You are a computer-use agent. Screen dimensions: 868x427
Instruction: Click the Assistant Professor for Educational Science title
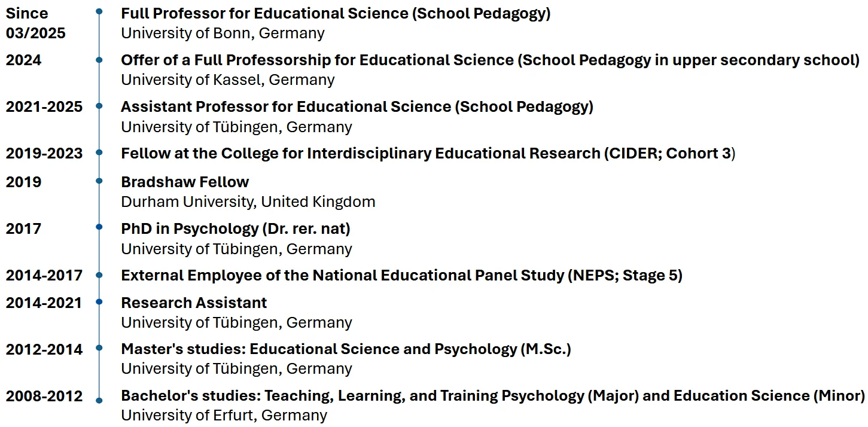click(x=357, y=106)
